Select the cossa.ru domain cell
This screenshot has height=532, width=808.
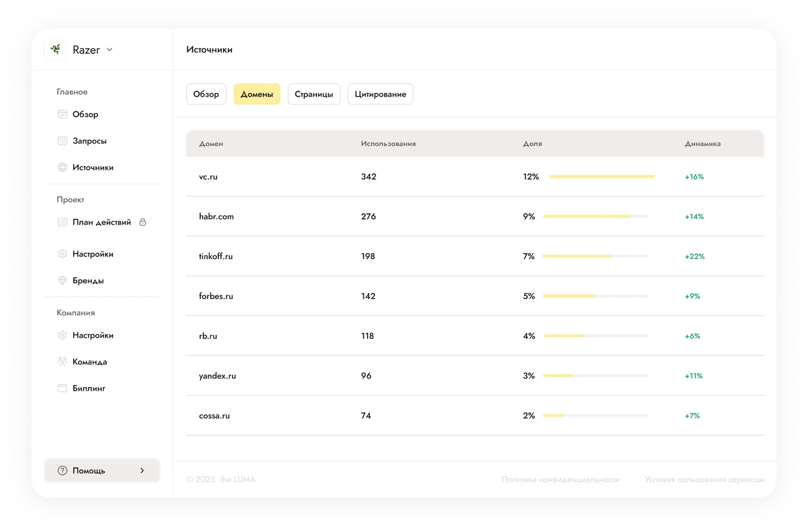coord(215,415)
